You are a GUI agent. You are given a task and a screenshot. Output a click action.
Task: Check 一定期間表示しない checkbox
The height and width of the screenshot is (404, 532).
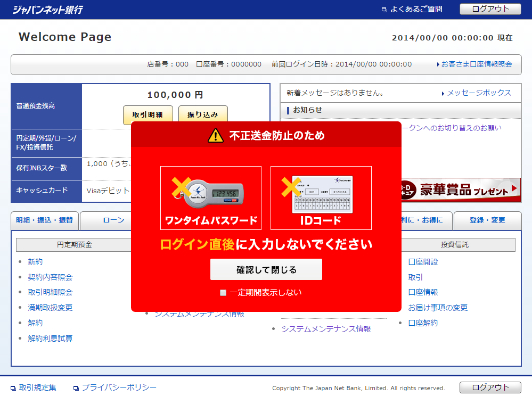point(223,292)
